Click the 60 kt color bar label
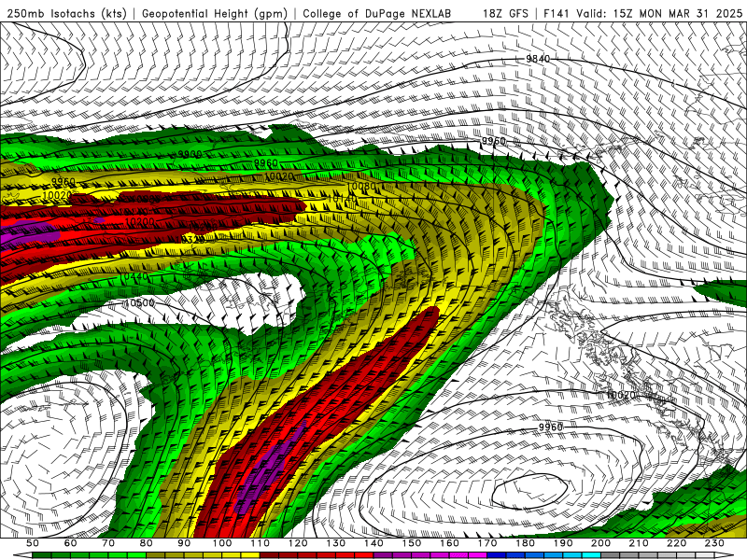The height and width of the screenshot is (560, 747). click(71, 543)
